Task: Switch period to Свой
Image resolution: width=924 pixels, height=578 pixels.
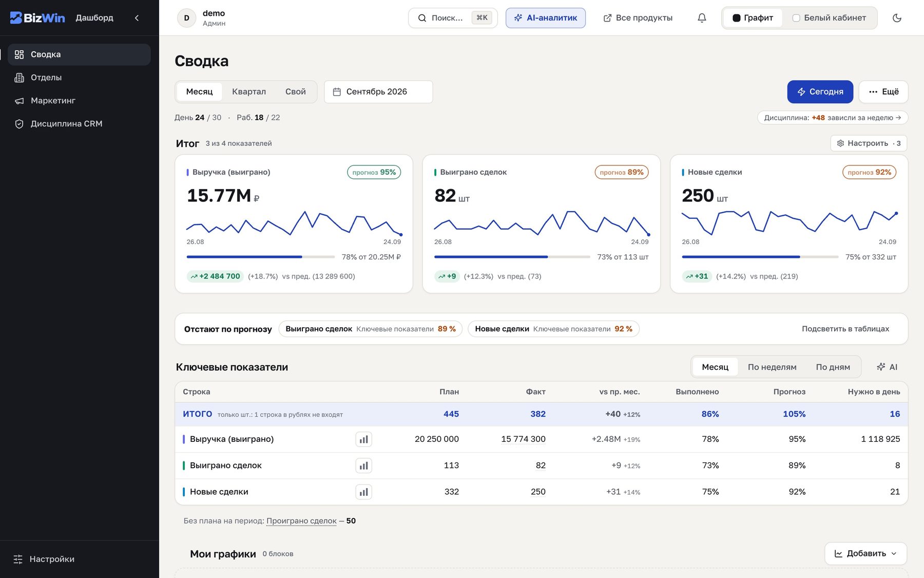Action: 296,91
